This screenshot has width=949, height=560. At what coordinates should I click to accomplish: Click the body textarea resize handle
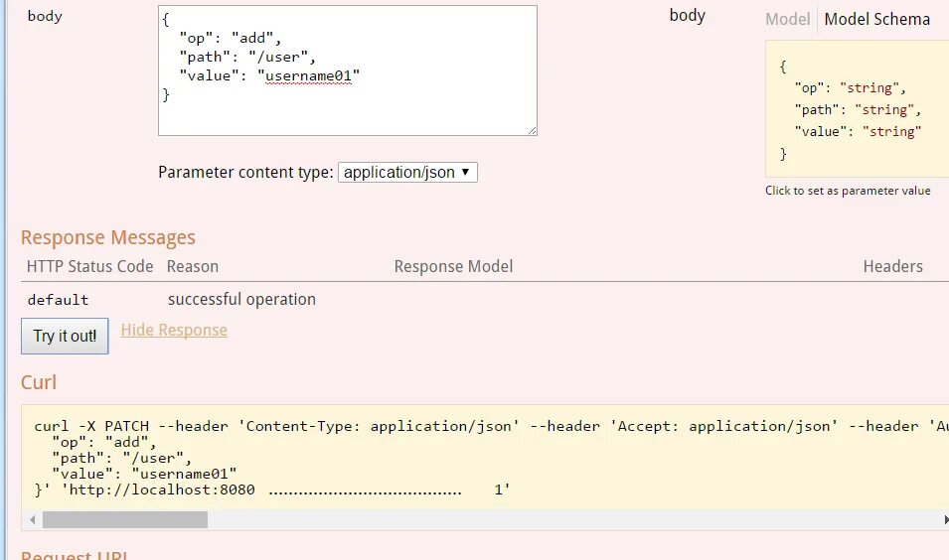click(532, 130)
